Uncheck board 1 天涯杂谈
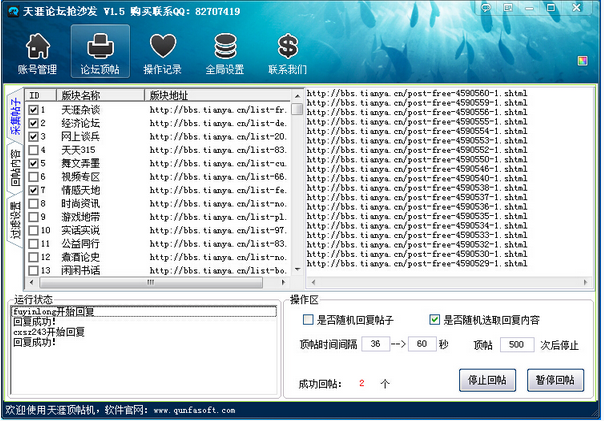Image resolution: width=604 pixels, height=421 pixels. [x=34, y=110]
